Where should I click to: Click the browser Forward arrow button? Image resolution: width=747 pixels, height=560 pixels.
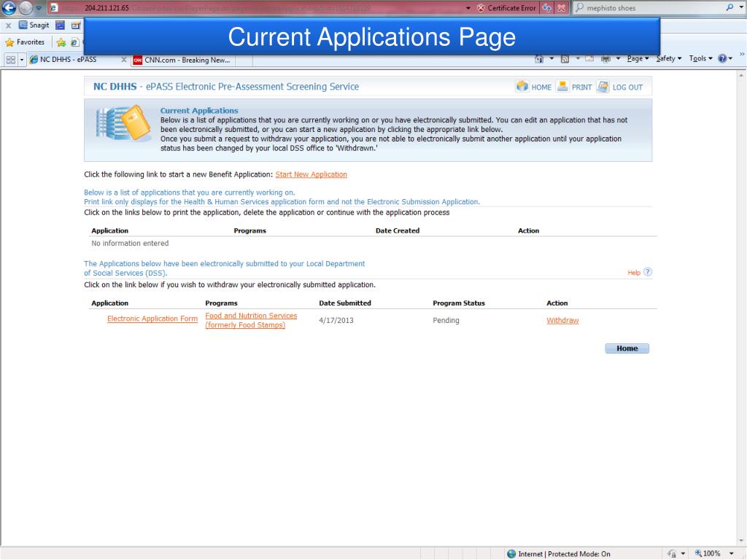26,7
